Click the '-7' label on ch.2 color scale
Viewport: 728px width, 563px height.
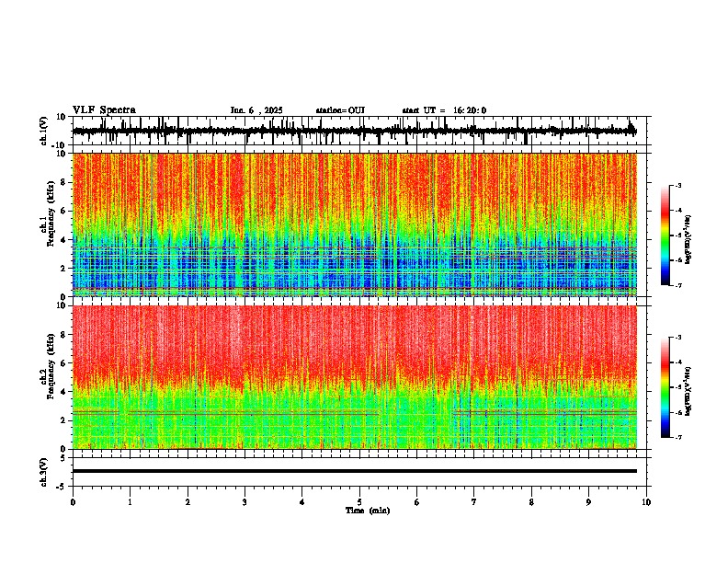pyautogui.click(x=678, y=437)
